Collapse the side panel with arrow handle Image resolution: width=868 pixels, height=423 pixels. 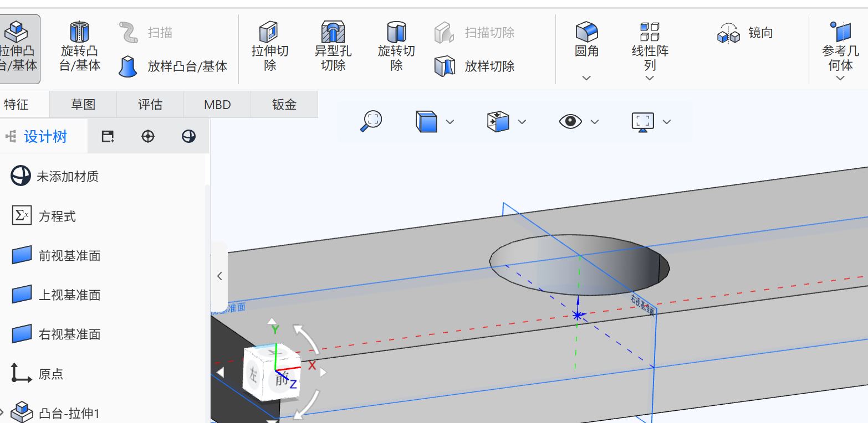pyautogui.click(x=219, y=276)
